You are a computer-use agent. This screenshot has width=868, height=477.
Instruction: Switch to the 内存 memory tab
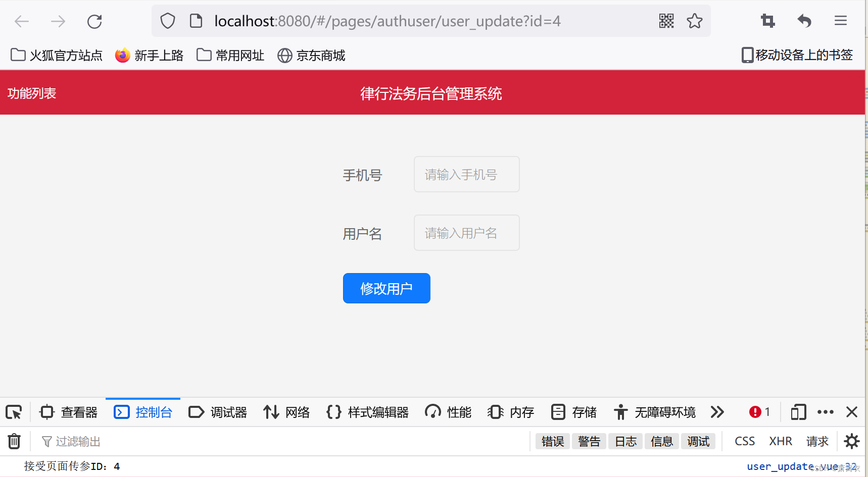511,412
